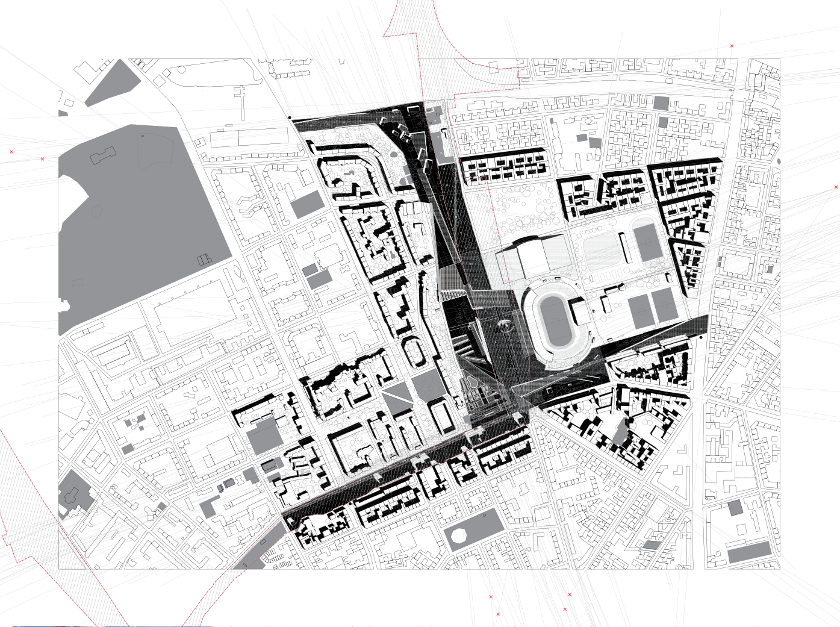The image size is (840, 627).
Task: Click the red X marker at top right
Action: point(732,46)
